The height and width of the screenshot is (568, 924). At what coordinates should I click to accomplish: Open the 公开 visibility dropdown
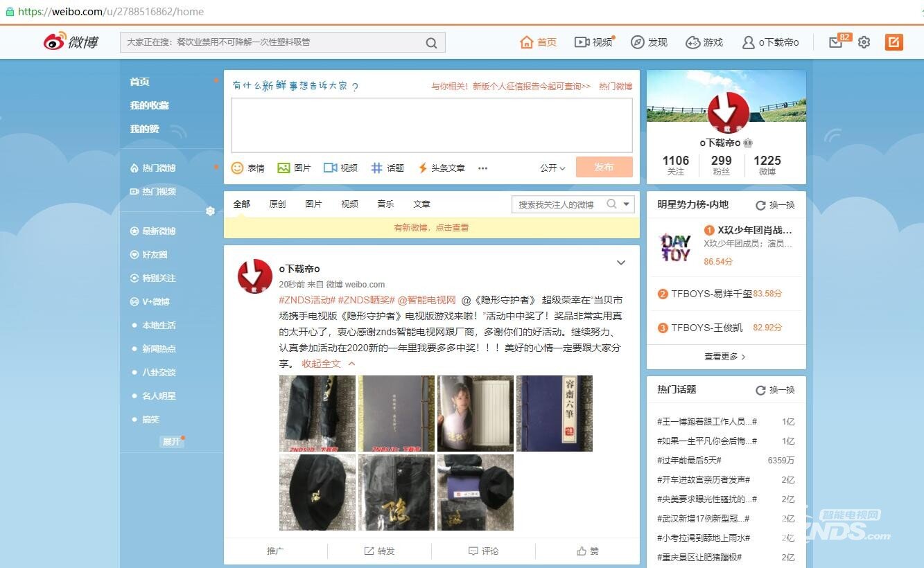(552, 168)
